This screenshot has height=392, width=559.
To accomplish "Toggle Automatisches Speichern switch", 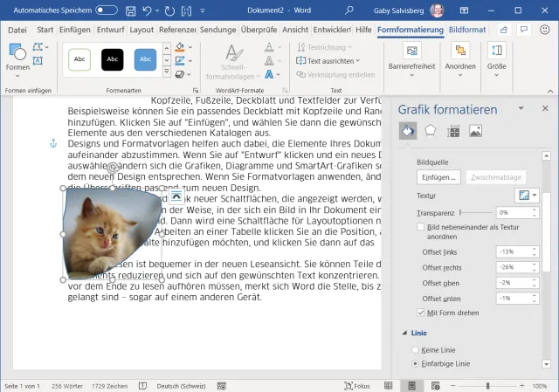I will pyautogui.click(x=106, y=10).
